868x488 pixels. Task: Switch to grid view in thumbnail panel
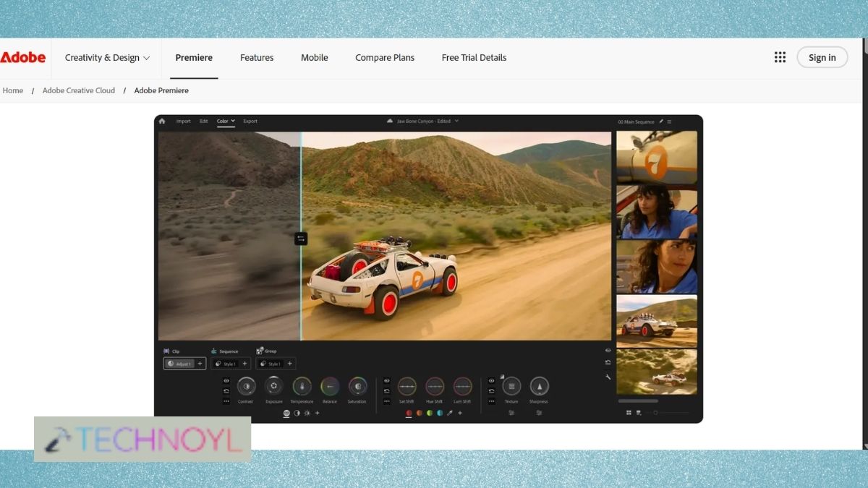tap(628, 413)
